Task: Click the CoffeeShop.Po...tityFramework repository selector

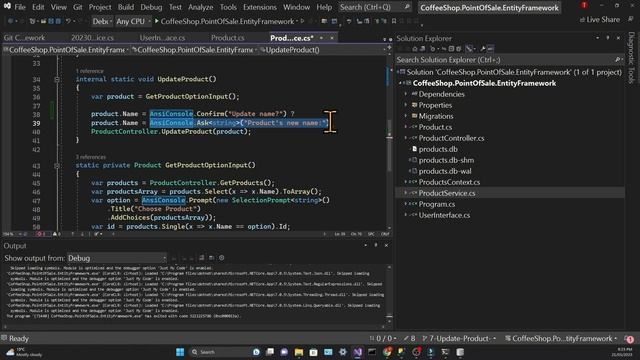Action: pos(561,338)
